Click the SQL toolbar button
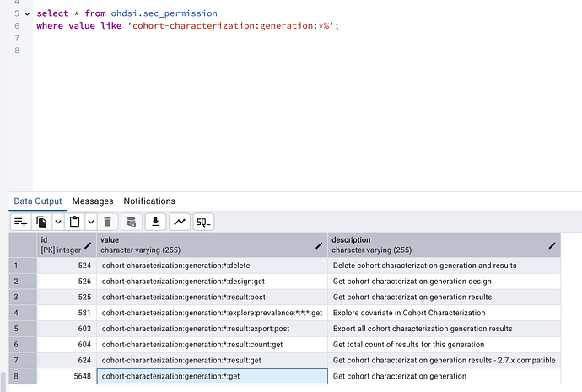582x392 pixels. (203, 222)
